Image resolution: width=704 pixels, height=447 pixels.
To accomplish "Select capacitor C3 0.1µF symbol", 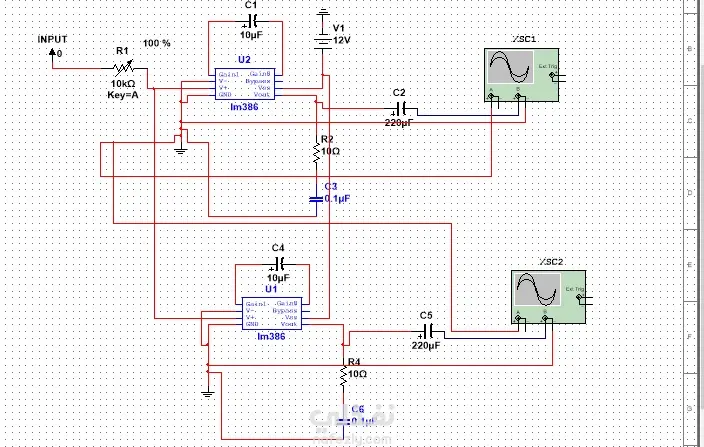I will coord(317,199).
